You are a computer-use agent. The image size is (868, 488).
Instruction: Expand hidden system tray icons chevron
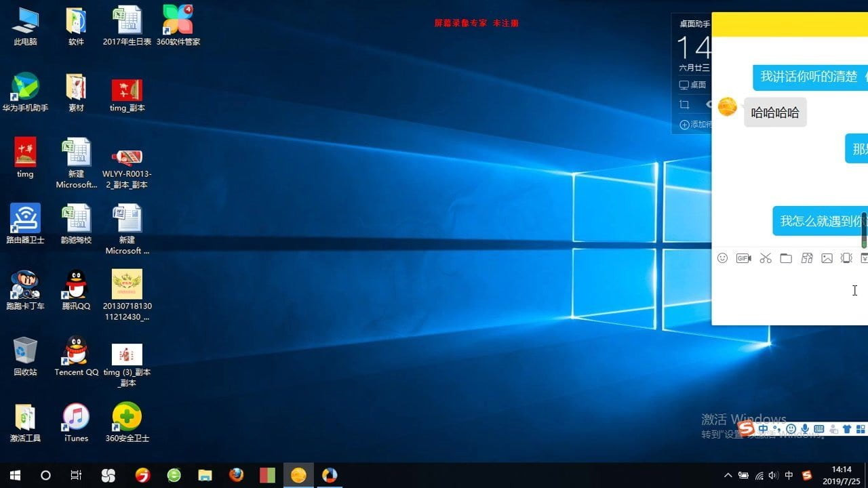pyautogui.click(x=728, y=475)
